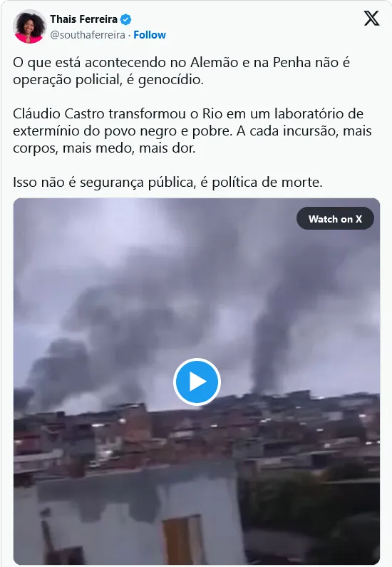
Task: Click the hillside houses in video thumbnail
Action: click(x=197, y=434)
